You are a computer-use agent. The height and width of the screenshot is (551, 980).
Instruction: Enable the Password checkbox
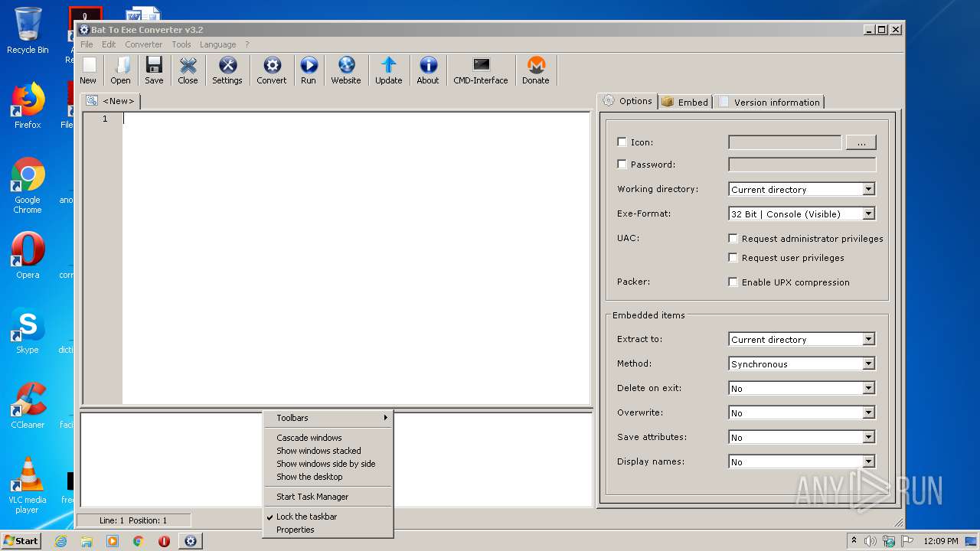(622, 164)
